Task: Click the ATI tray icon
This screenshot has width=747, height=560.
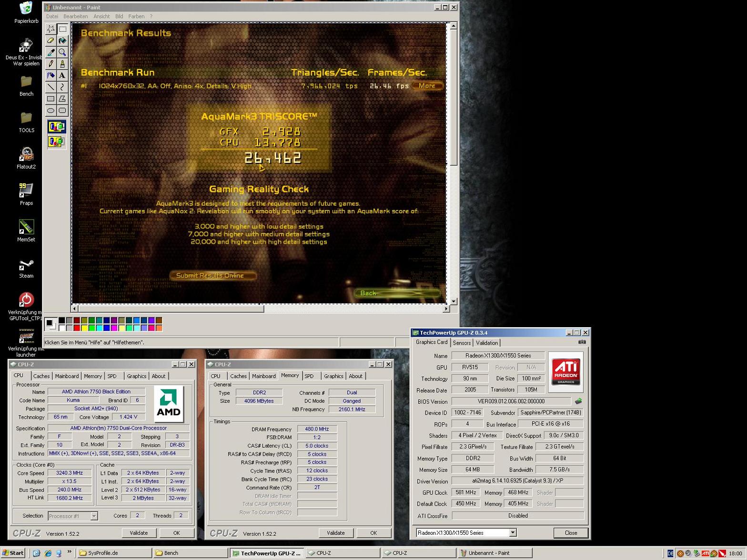Action: tap(706, 553)
